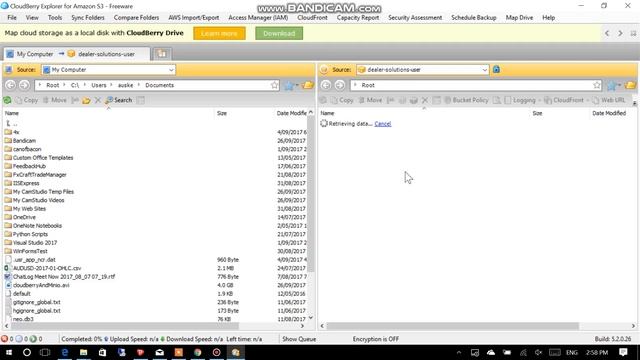This screenshot has height=360, width=640.
Task: Show previous banner message arrow
Action: [607, 33]
